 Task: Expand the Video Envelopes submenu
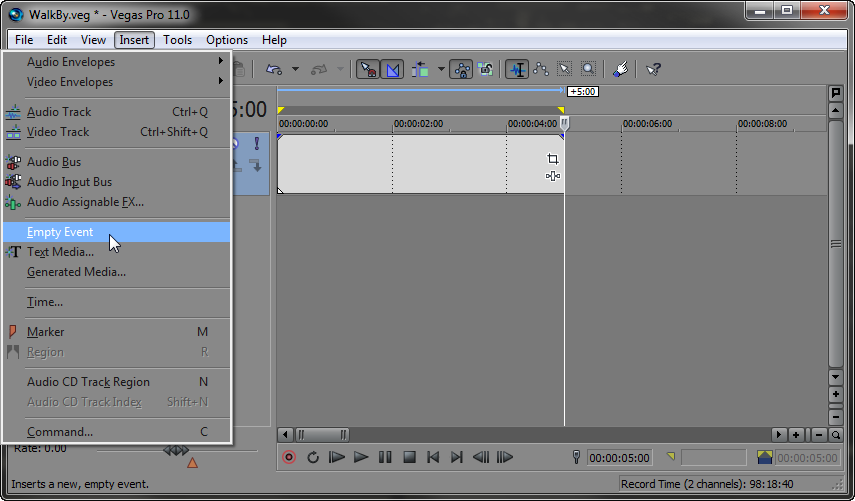pos(117,82)
